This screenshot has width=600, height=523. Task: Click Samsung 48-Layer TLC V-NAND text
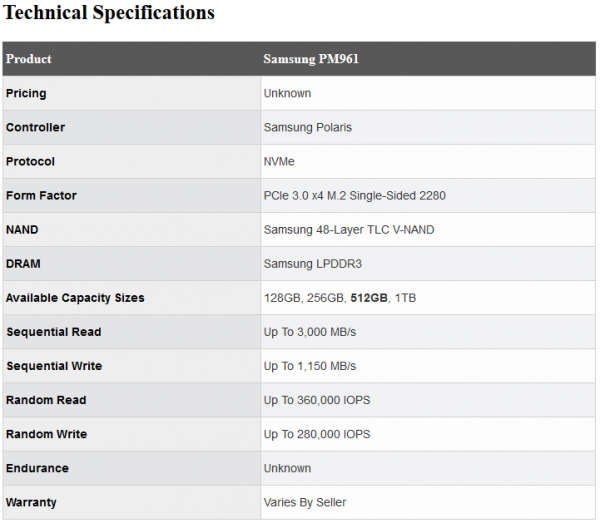tap(348, 229)
